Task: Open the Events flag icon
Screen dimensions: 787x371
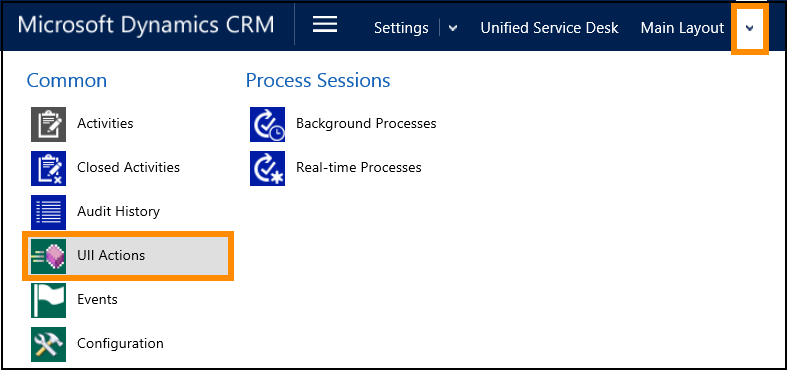Action: (x=48, y=300)
